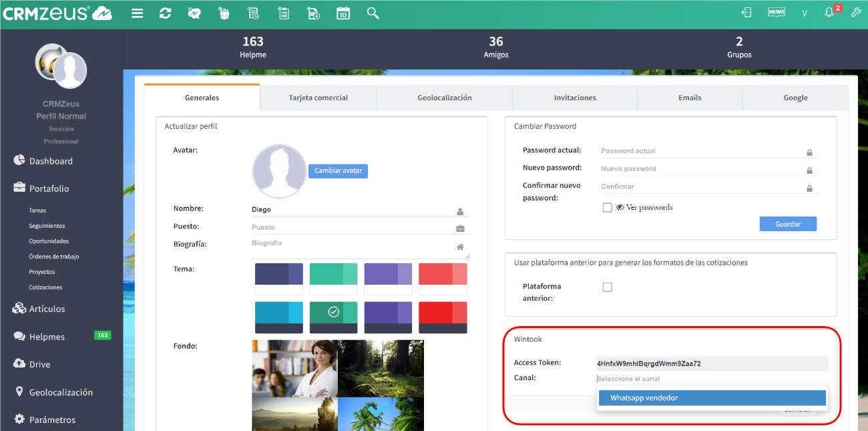Enable the Ver passwords checkbox

tap(607, 208)
